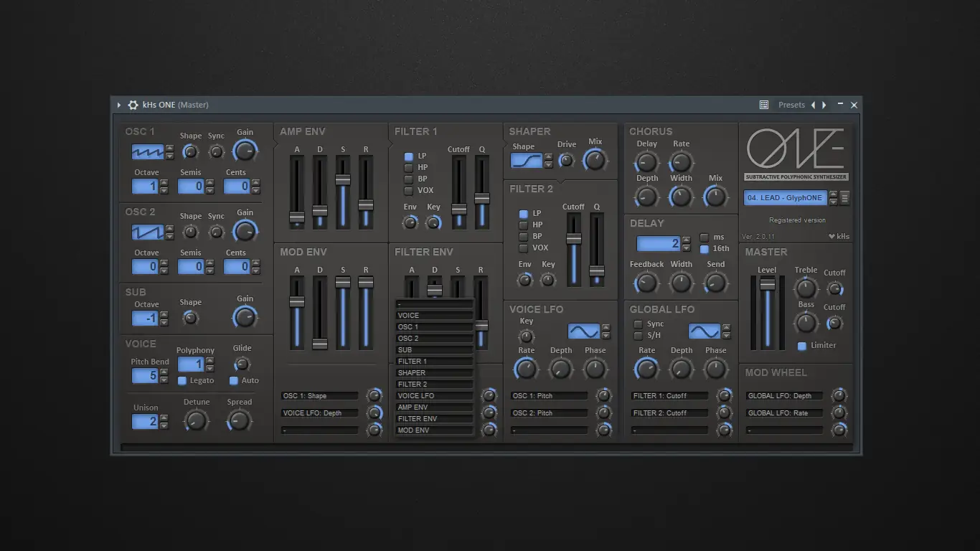Toggle the Limiter checkbox in Master
The width and height of the screenshot is (980, 551).
[802, 346]
